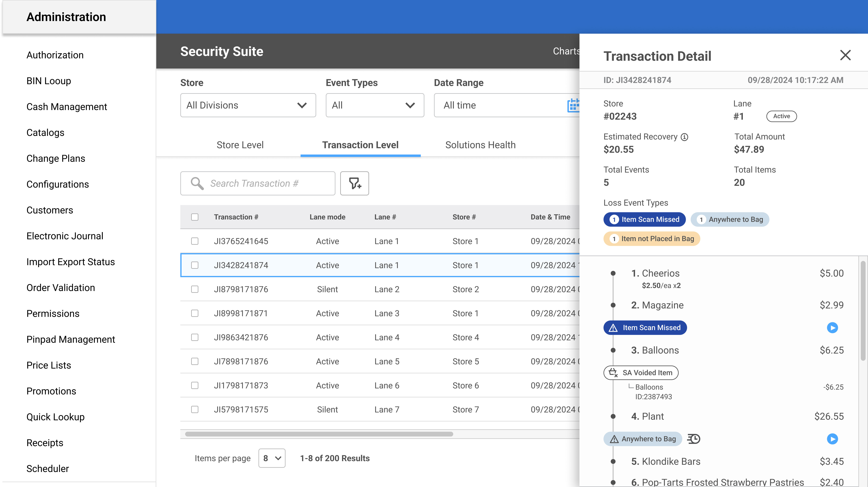Viewport: 868px width, 487px height.
Task: Open the Items per page dropdown
Action: [272, 458]
